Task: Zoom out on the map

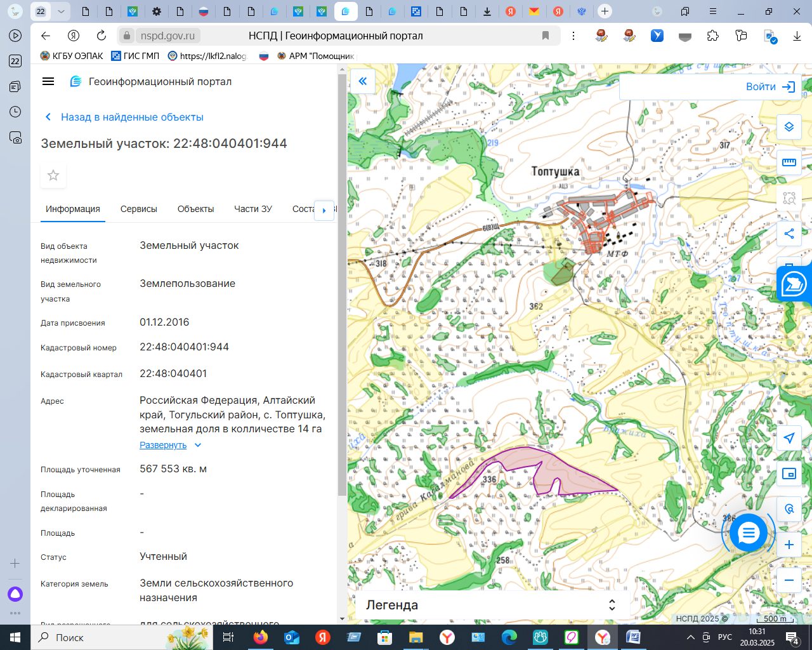Action: coord(789,580)
